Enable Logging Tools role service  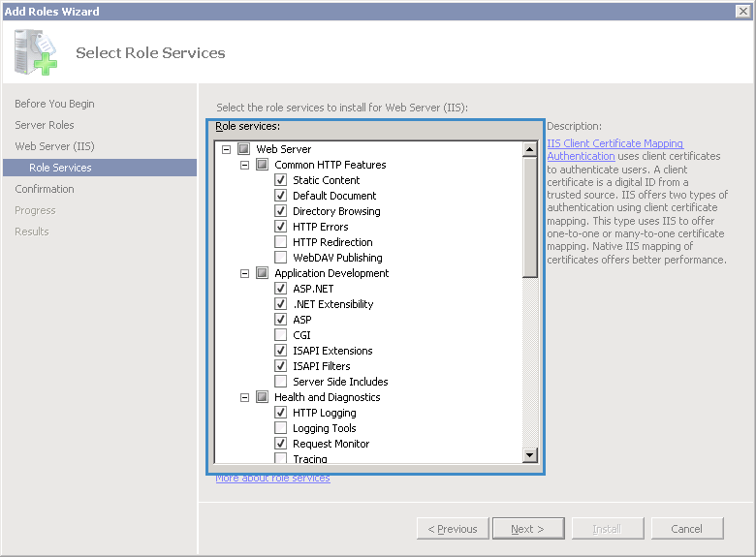[x=281, y=428]
